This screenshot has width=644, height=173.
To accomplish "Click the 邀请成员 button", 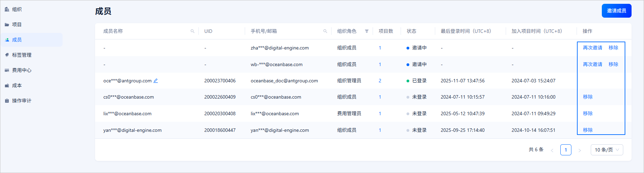I will coord(617,11).
